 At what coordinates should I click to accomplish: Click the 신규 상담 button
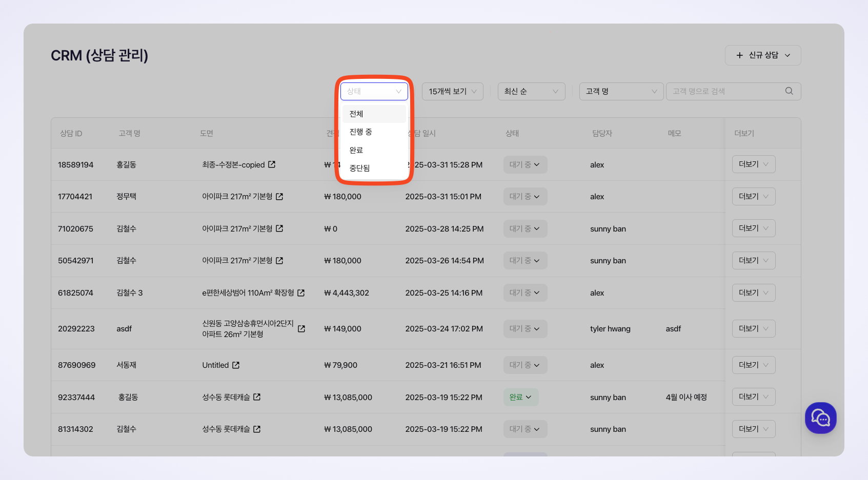tap(763, 55)
